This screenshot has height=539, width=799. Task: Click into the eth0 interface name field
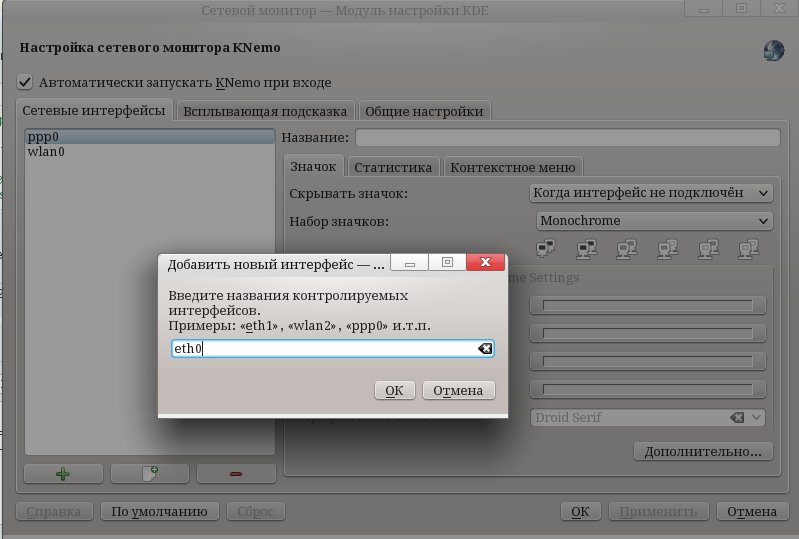332,348
